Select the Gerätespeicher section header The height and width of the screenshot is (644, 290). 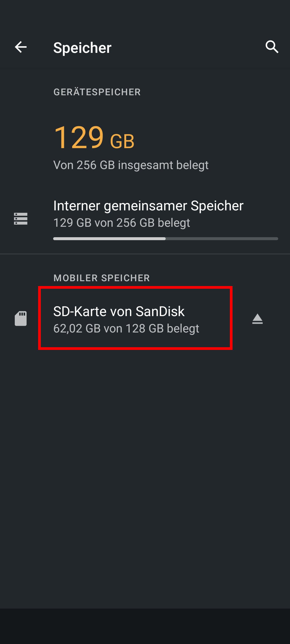[x=97, y=92]
